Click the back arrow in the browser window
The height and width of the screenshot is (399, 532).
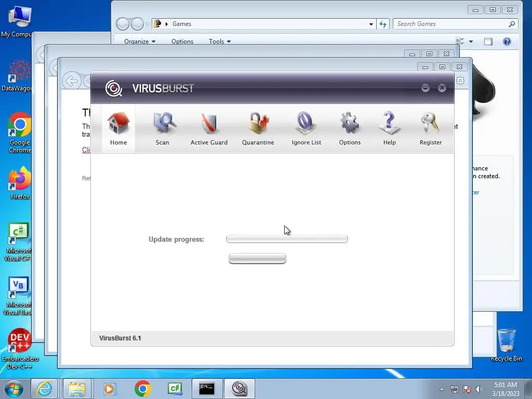tap(72, 81)
